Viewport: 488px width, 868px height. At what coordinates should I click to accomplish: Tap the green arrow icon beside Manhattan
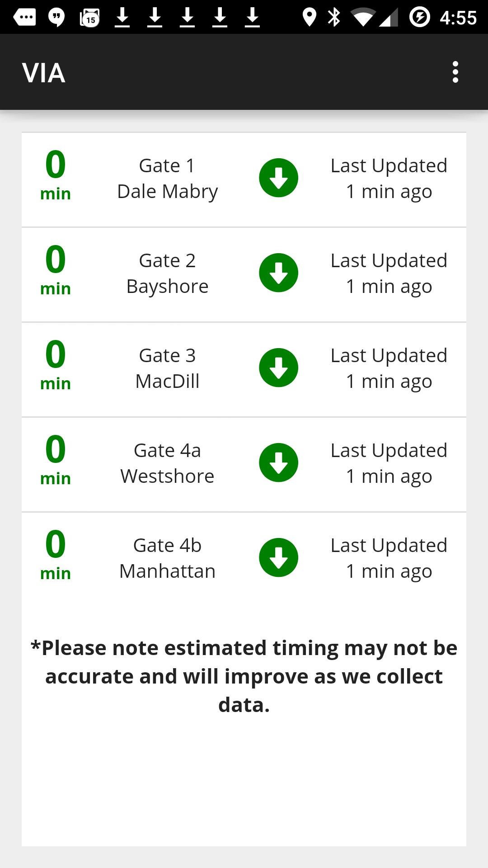tap(278, 558)
